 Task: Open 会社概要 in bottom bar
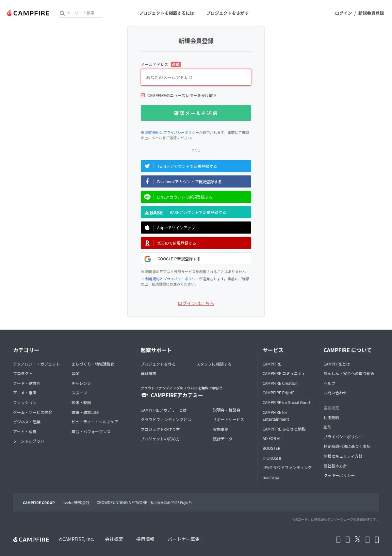tap(114, 539)
